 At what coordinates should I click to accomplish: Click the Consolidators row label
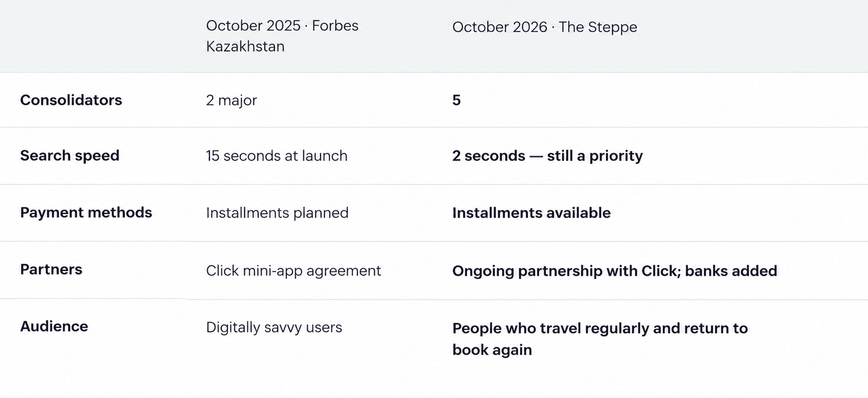click(71, 100)
